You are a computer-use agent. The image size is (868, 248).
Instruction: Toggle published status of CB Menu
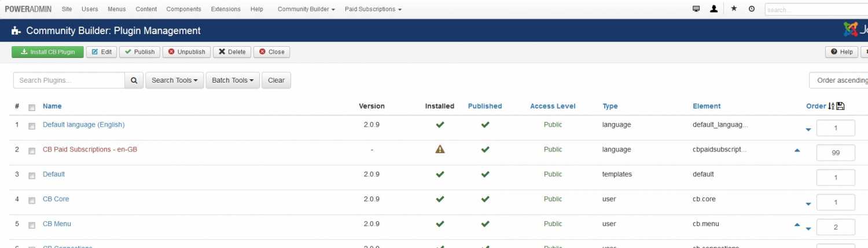tap(485, 224)
